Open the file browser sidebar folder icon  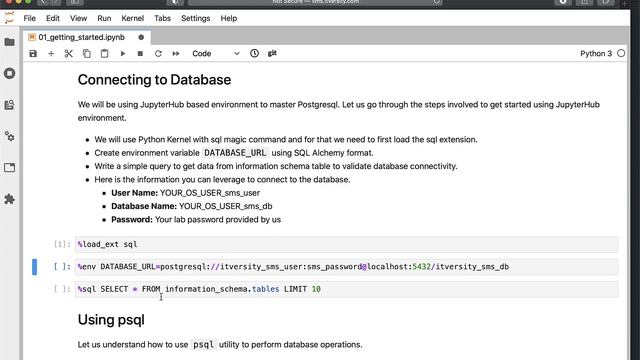tap(9, 42)
